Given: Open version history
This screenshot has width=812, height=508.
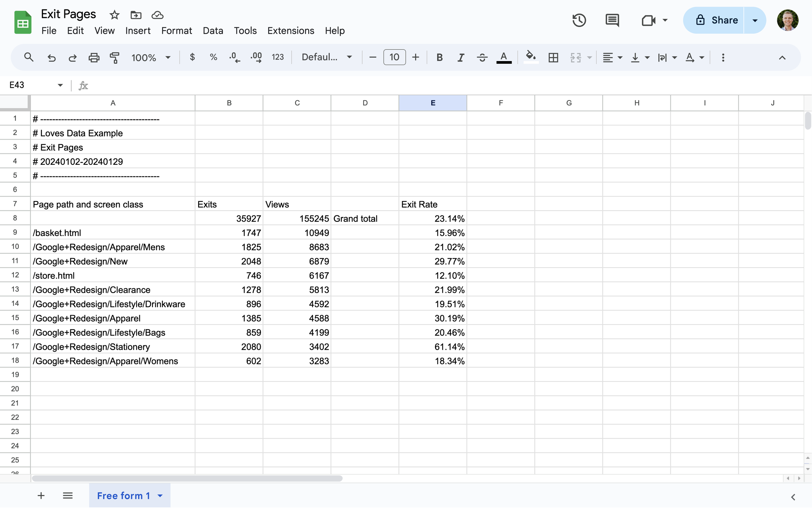Looking at the screenshot, I should tap(579, 20).
